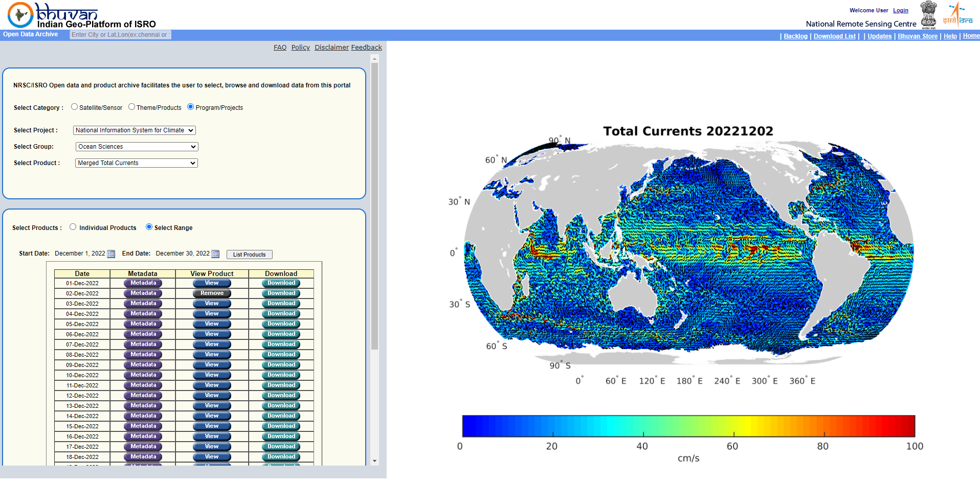View product for 15-Dec-2022
The image size is (980, 485).
(x=212, y=426)
